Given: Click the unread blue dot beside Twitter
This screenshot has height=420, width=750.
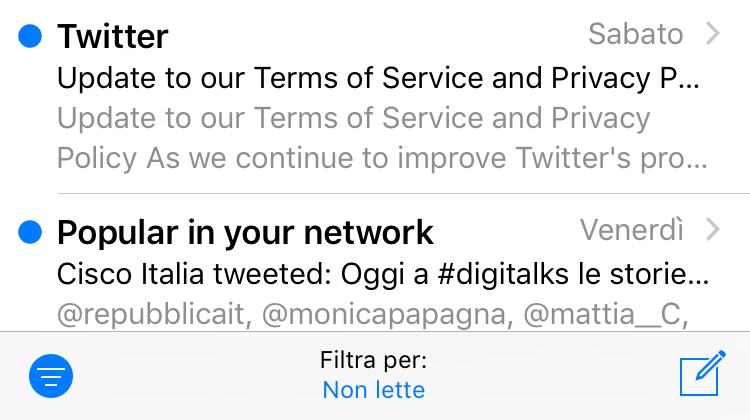Looking at the screenshot, I should tap(31, 36).
